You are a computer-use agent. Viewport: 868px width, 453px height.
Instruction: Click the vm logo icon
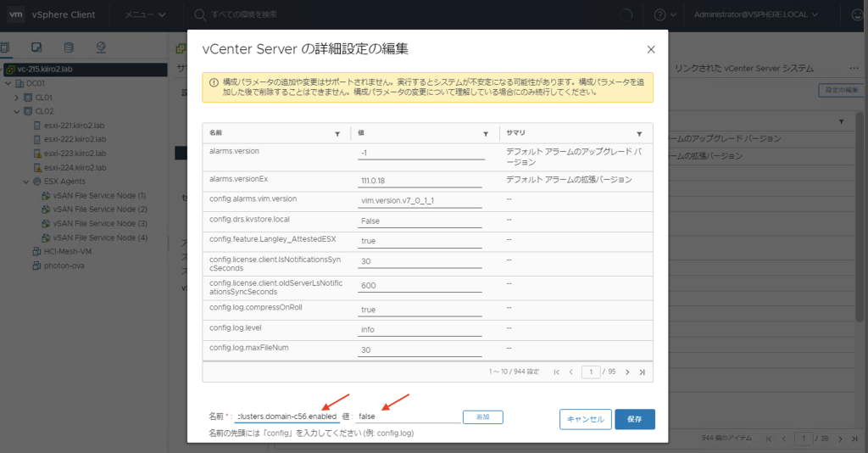16,14
